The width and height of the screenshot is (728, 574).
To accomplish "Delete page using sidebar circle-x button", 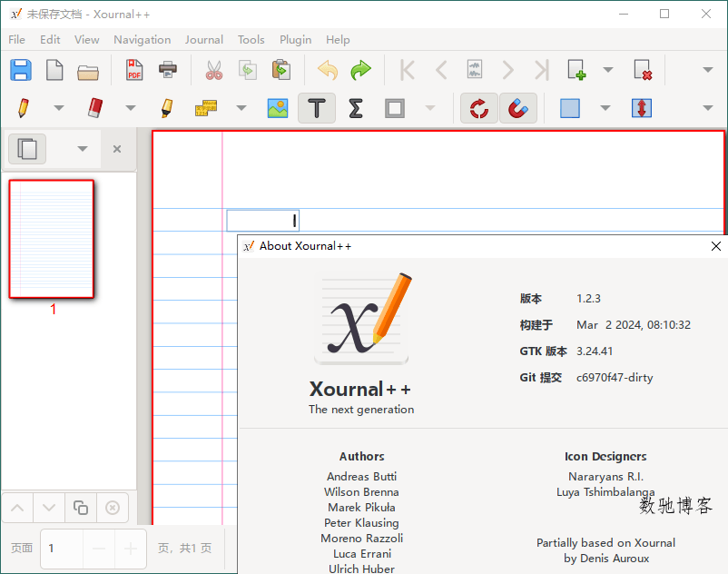I will pyautogui.click(x=113, y=508).
